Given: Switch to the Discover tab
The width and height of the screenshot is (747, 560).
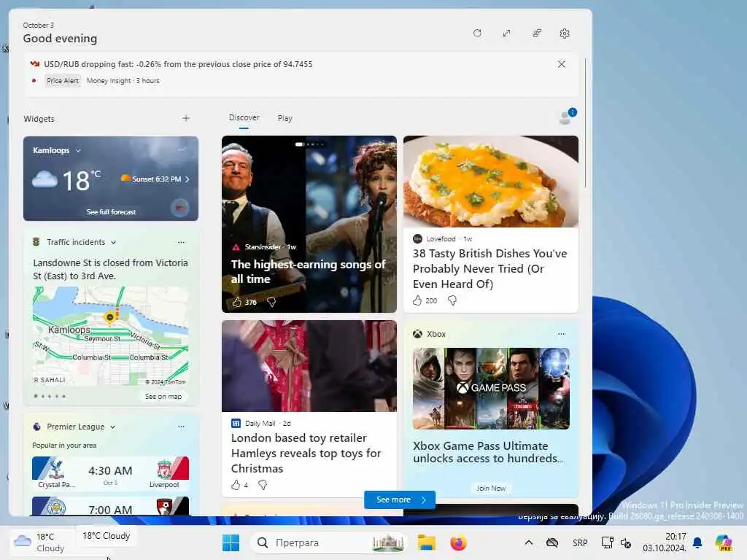Looking at the screenshot, I should pos(244,117).
